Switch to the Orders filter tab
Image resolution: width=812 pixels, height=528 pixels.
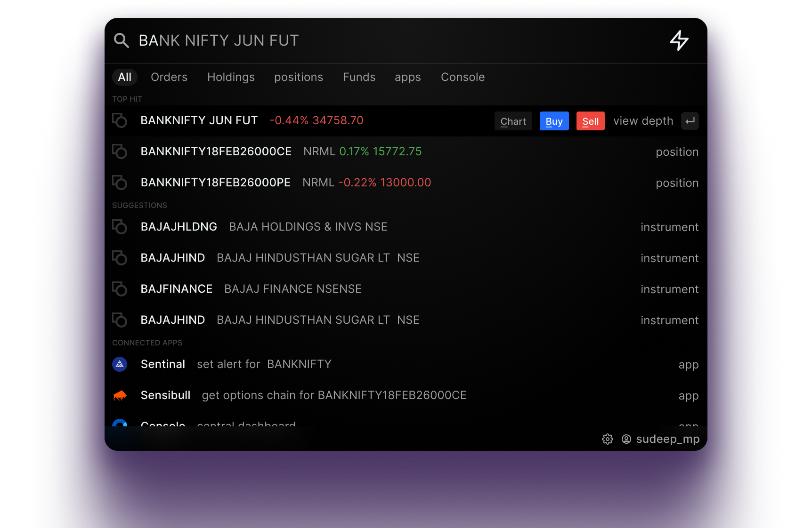coord(169,77)
